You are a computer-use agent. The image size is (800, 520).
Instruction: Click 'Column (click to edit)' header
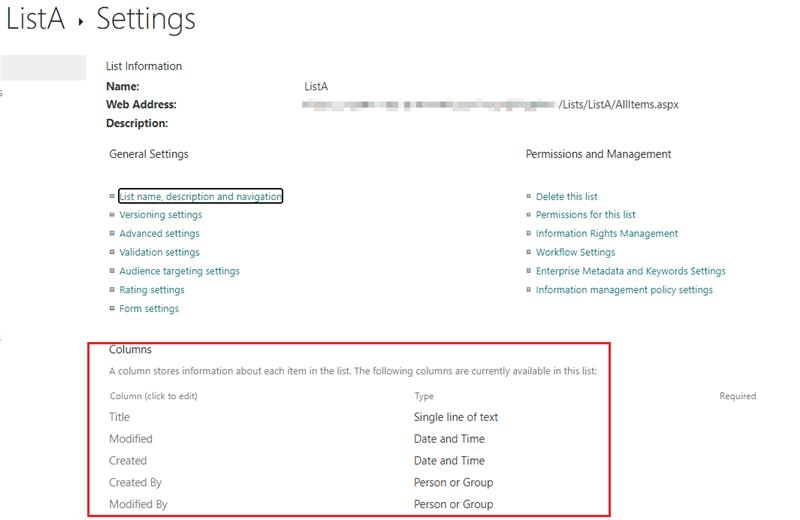coord(154,396)
